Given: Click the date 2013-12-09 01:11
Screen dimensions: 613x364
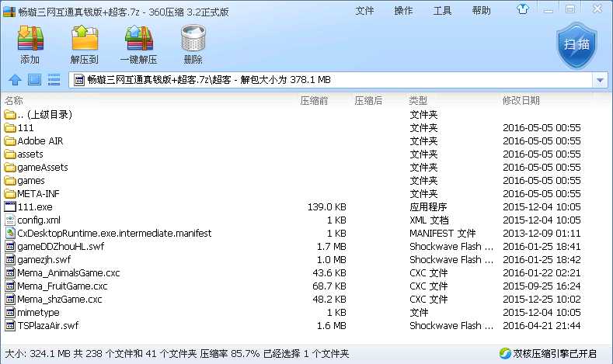Looking at the screenshot, I should (x=542, y=234).
